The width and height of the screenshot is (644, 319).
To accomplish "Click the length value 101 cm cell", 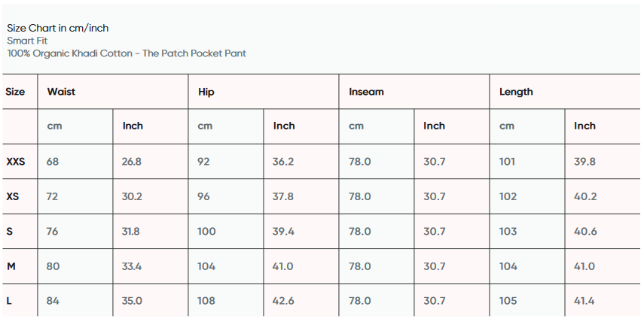I will (508, 162).
